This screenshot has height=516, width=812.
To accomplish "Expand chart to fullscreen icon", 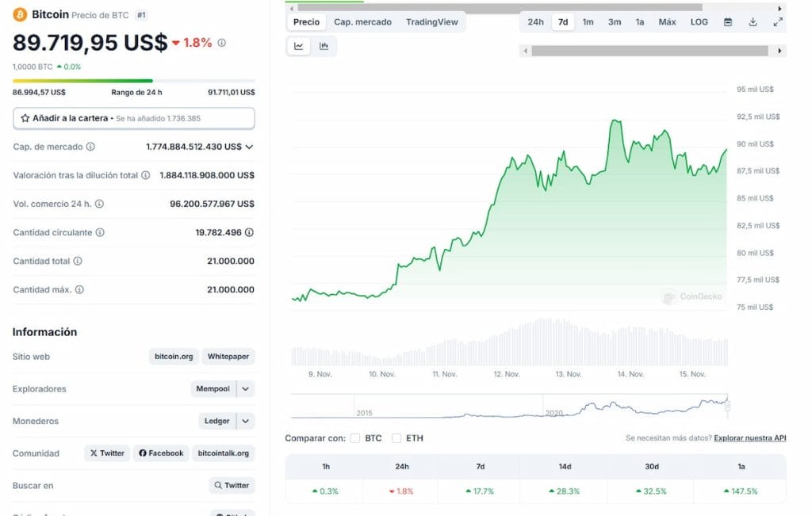I will point(778,22).
